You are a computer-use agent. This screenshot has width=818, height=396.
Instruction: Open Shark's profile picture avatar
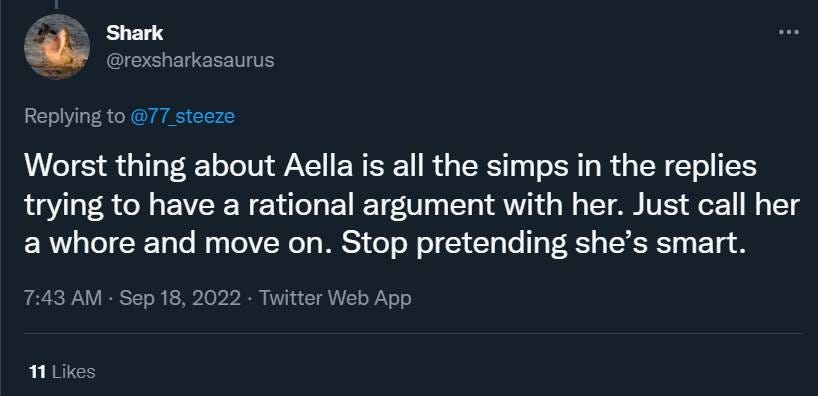[x=57, y=46]
